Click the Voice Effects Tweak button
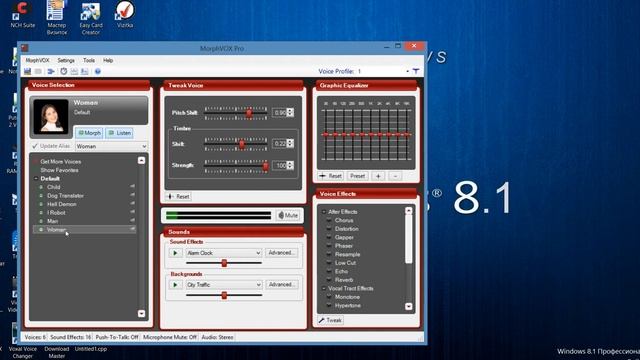Image resolution: width=640 pixels, height=360 pixels. pyautogui.click(x=330, y=320)
